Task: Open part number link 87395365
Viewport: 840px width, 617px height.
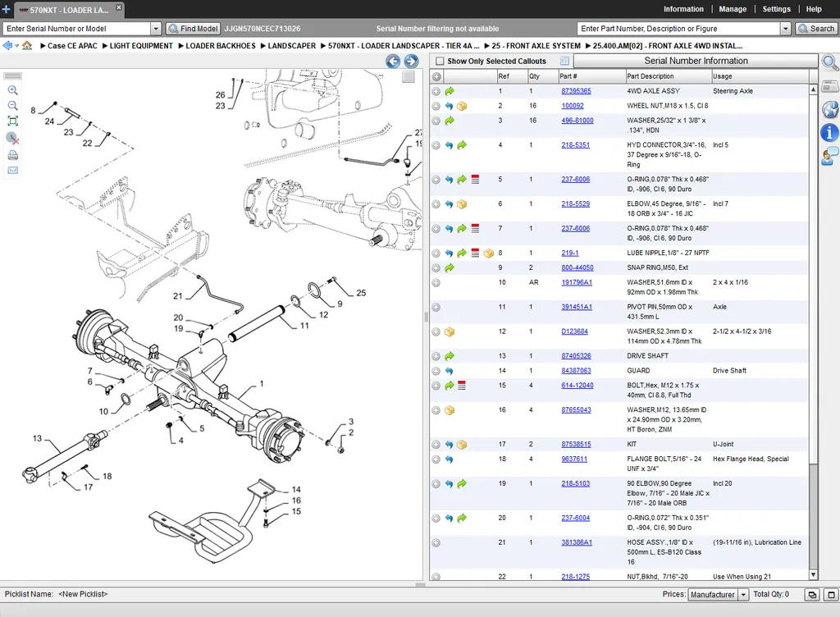Action: tap(576, 91)
